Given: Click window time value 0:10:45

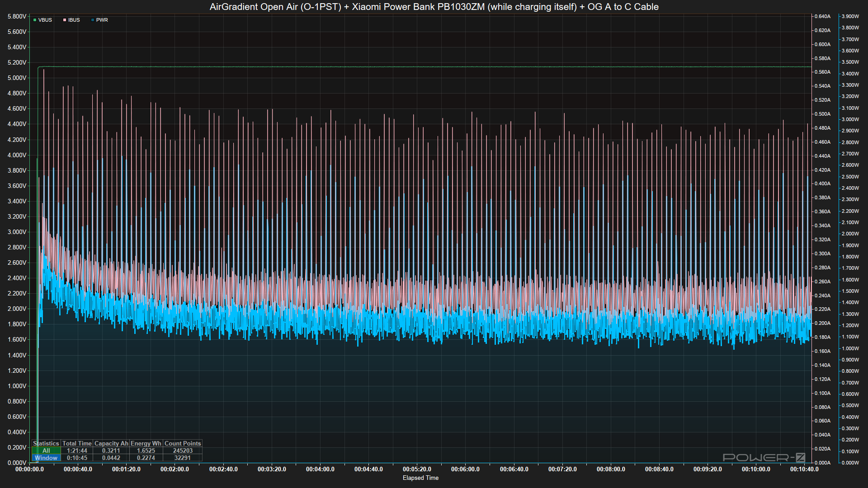Looking at the screenshot, I should click(x=77, y=458).
